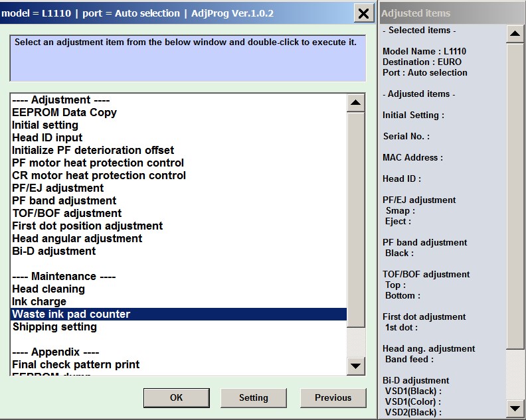Go back with the Previous button
The height and width of the screenshot is (420, 526).
333,397
